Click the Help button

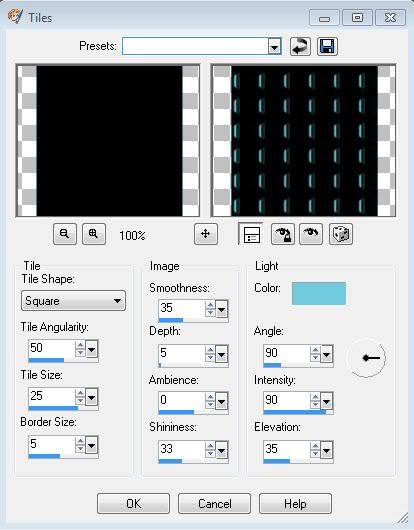pyautogui.click(x=295, y=504)
